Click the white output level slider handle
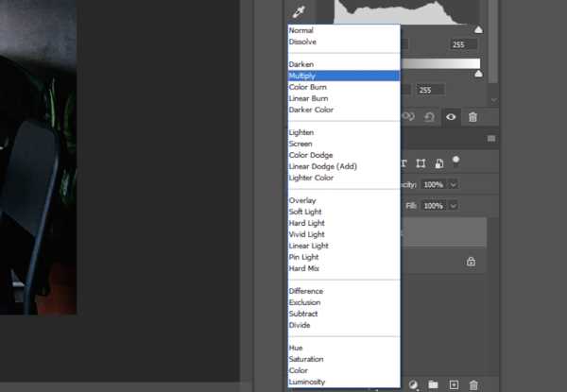Image resolution: width=567 pixels, height=392 pixels. point(478,74)
